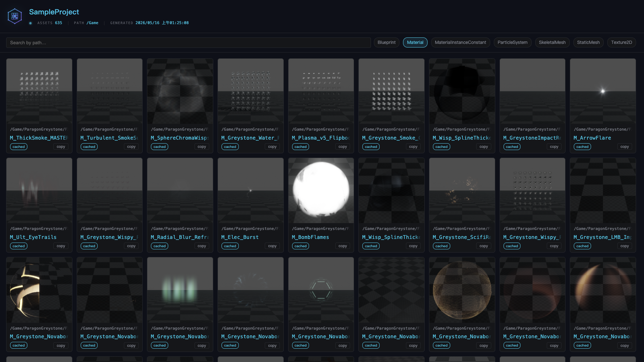
Task: Focus the Search by path field
Action: click(x=188, y=43)
